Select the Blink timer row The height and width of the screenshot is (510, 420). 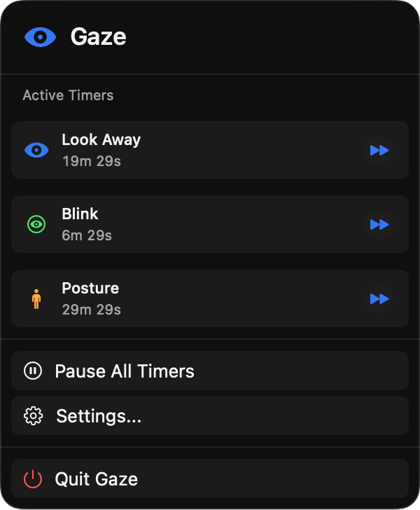(210, 224)
